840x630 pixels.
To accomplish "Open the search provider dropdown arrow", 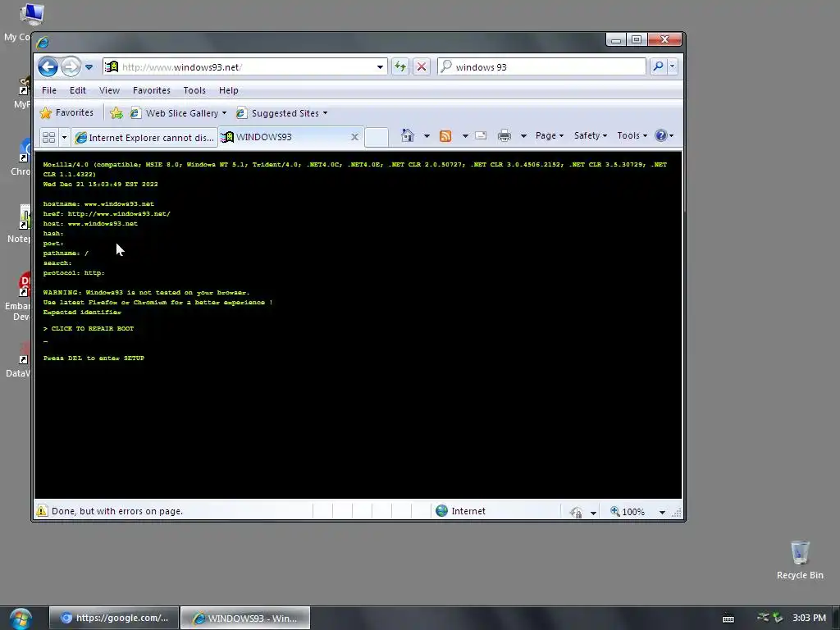I will point(673,66).
